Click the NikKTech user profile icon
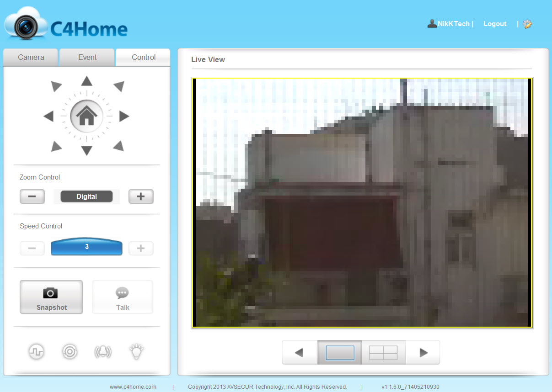This screenshot has width=552, height=392. 432,24
